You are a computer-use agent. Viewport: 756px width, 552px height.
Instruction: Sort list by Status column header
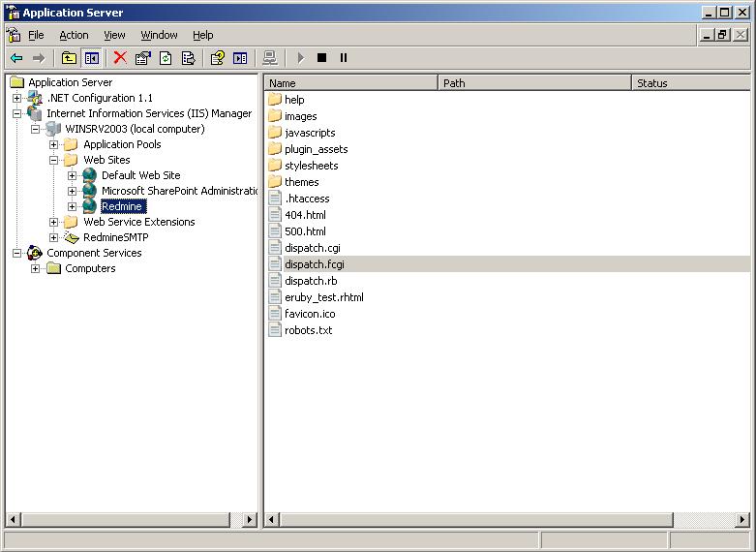click(691, 83)
